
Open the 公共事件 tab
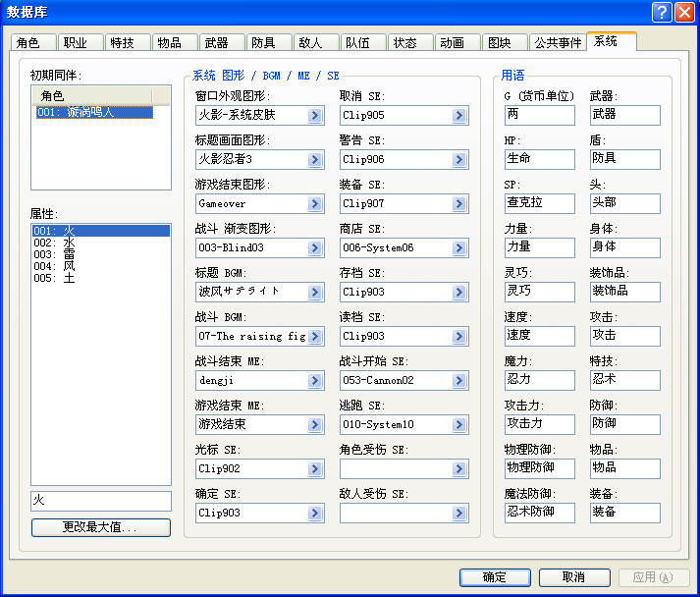[558, 43]
